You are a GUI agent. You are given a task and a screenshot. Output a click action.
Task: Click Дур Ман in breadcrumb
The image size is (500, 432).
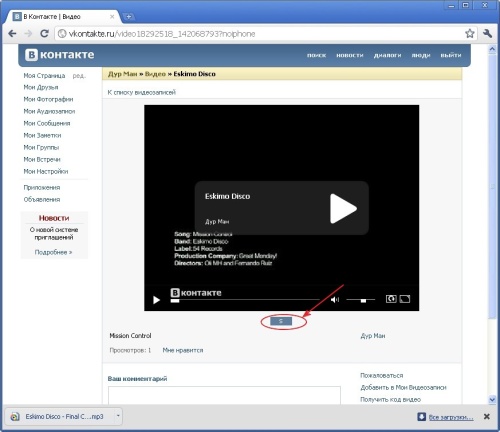(122, 74)
